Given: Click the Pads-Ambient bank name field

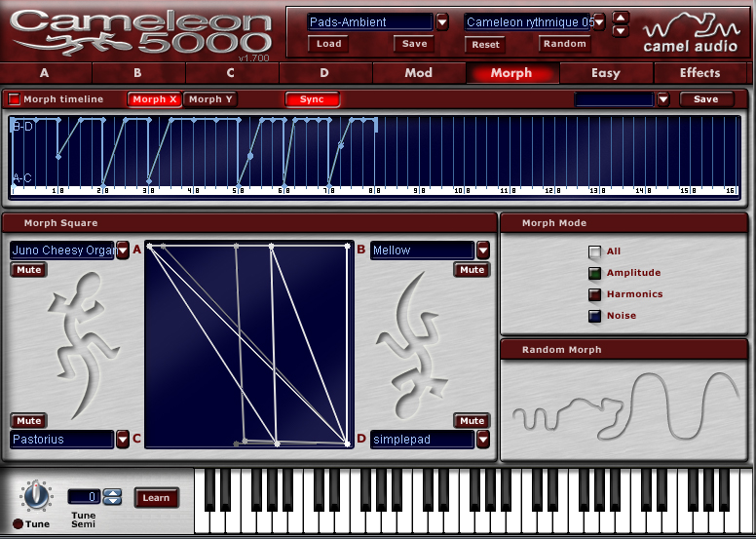Looking at the screenshot, I should click(x=370, y=22).
